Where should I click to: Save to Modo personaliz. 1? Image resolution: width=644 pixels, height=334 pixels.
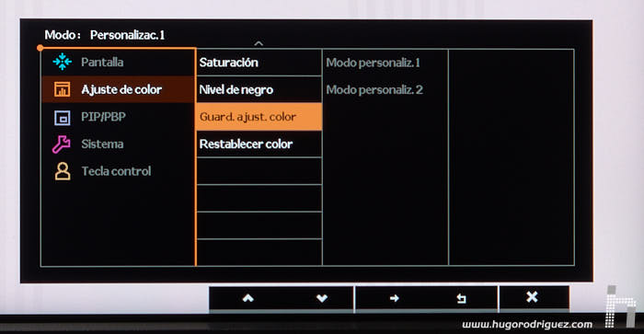(373, 63)
